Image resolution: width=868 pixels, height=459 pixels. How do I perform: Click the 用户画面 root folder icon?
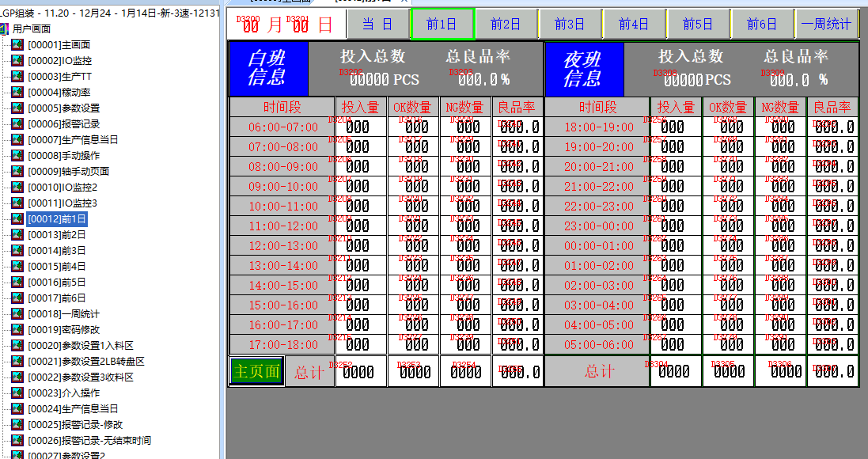pyautogui.click(x=5, y=28)
